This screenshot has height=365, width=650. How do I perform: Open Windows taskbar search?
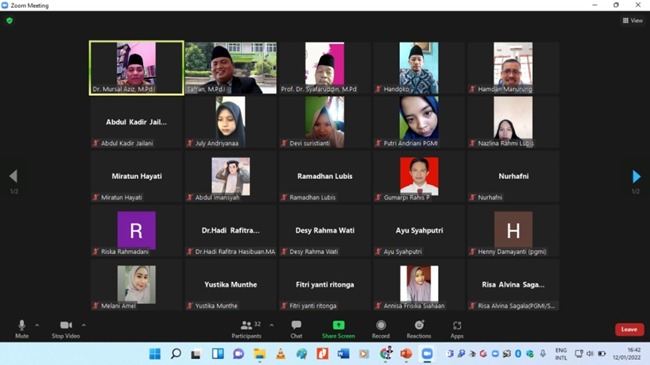point(176,353)
